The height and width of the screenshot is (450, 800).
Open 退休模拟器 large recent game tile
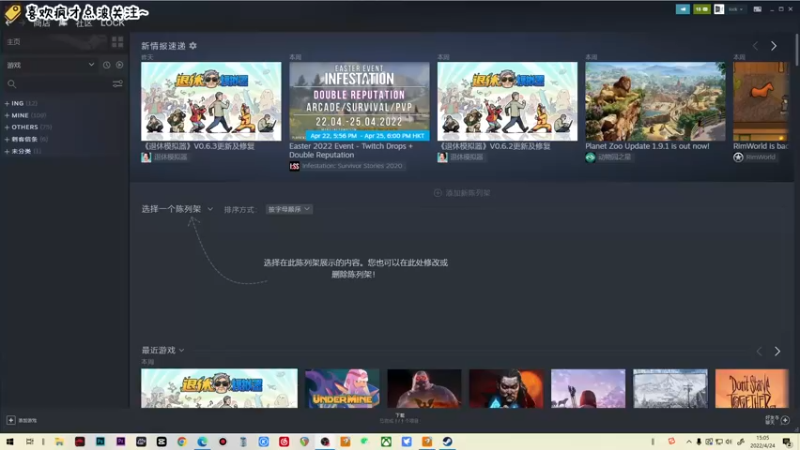pos(219,388)
